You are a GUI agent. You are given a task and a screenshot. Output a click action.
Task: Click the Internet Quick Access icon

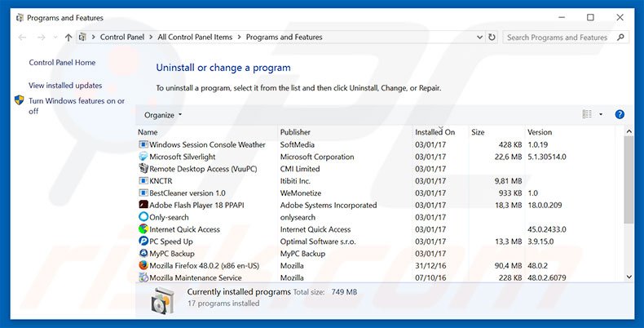(x=143, y=229)
